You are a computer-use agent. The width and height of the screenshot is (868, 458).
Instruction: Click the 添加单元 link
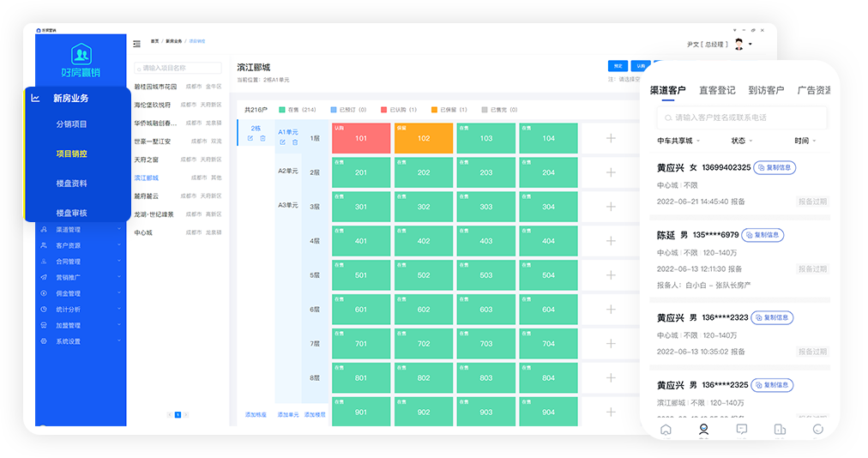coord(287,414)
